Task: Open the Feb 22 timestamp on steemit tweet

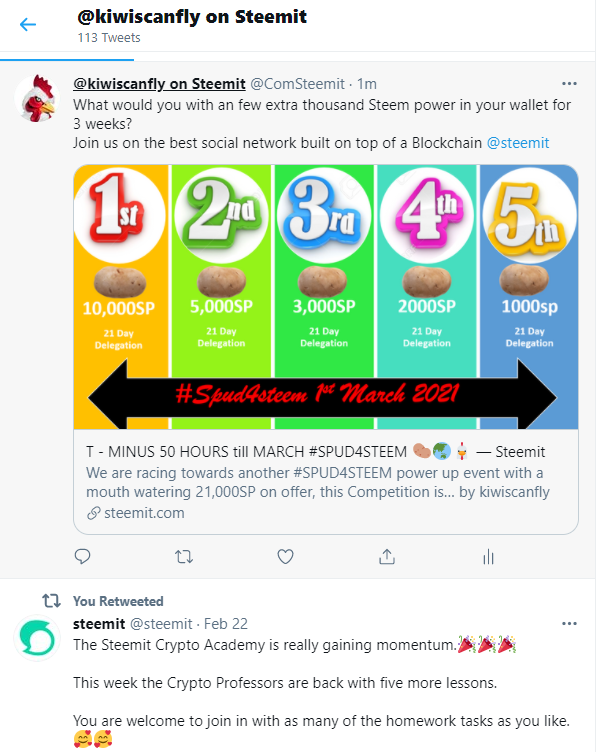Action: (x=225, y=624)
